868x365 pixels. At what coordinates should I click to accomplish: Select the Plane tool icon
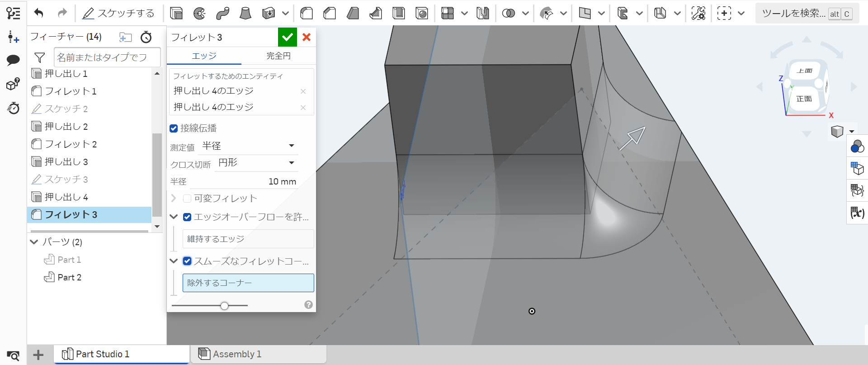585,14
